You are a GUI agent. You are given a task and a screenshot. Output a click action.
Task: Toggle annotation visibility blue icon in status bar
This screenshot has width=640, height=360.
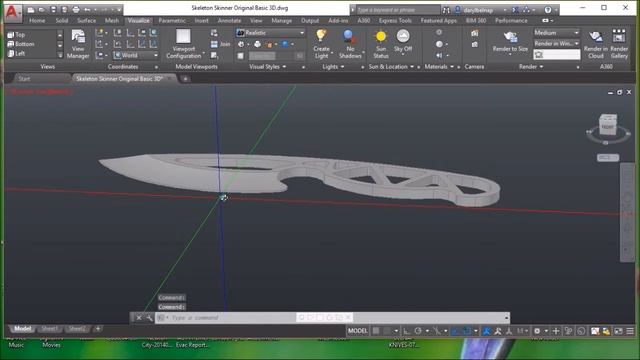pos(486,331)
